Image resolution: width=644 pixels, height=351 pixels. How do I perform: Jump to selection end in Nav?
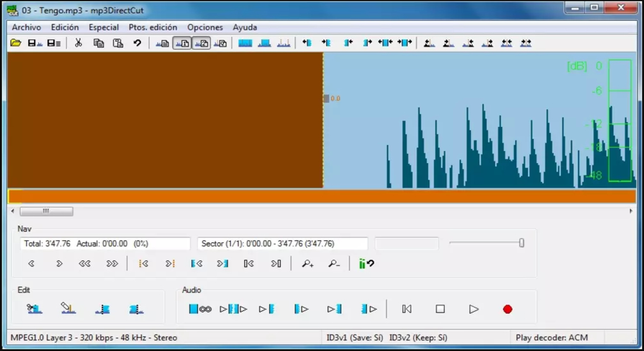pos(222,264)
